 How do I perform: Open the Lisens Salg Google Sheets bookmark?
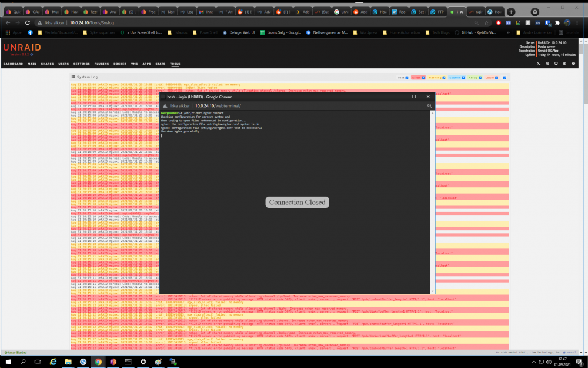click(280, 32)
